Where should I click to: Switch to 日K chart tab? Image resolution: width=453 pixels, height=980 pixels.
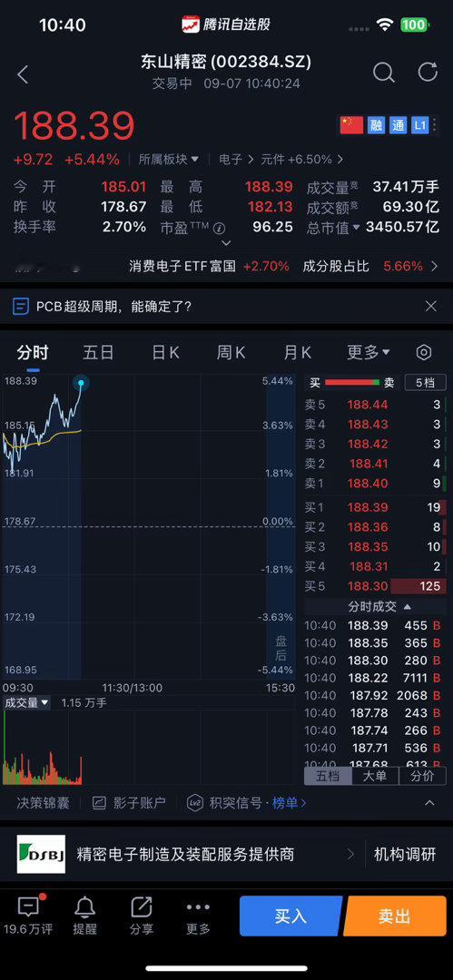pos(165,352)
